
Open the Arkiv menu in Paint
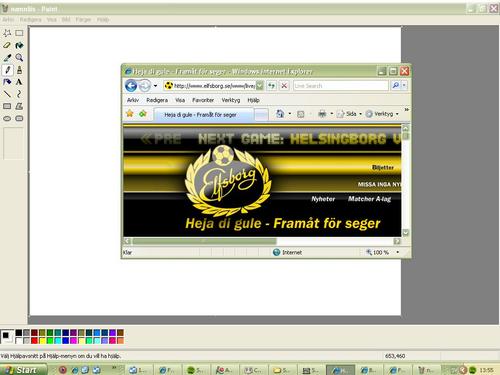[x=8, y=20]
